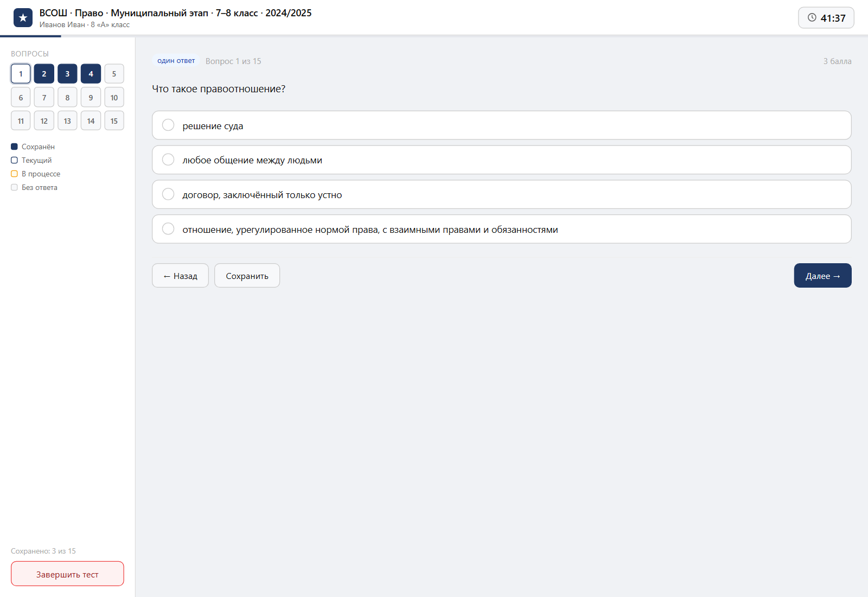Viewport: 868px width, 597px height.
Task: Open question 5 from the question grid
Action: 114,74
